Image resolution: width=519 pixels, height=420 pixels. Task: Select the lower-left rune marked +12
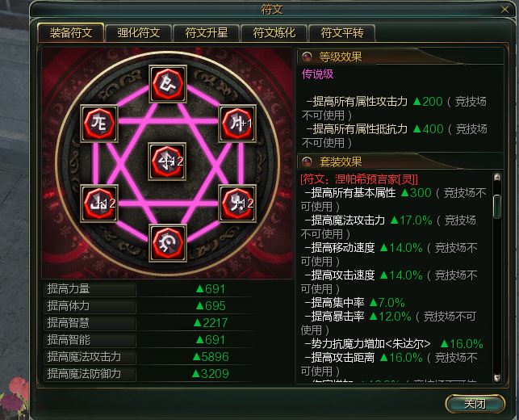pyautogui.click(x=99, y=204)
